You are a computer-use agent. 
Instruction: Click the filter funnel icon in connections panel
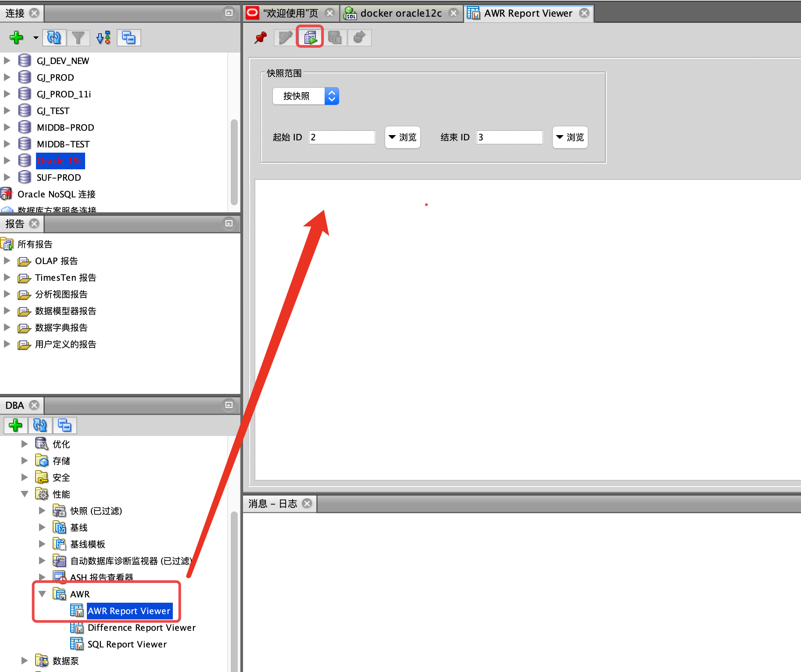point(78,38)
